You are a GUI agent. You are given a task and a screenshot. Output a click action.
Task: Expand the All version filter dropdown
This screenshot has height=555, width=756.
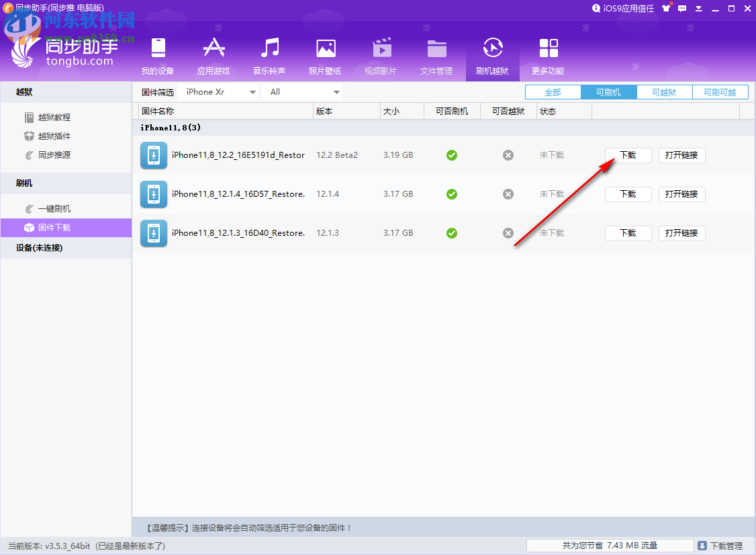(x=303, y=91)
